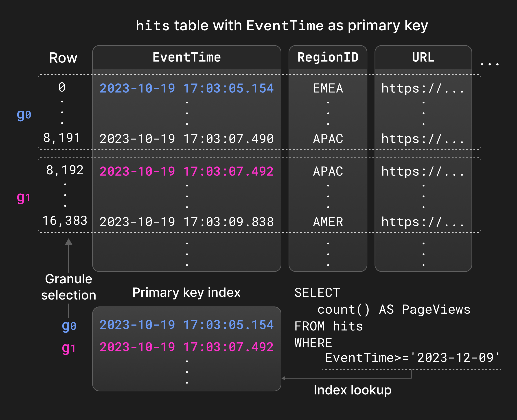This screenshot has width=517, height=420.
Task: Click the EventTime column header
Action: point(186,57)
